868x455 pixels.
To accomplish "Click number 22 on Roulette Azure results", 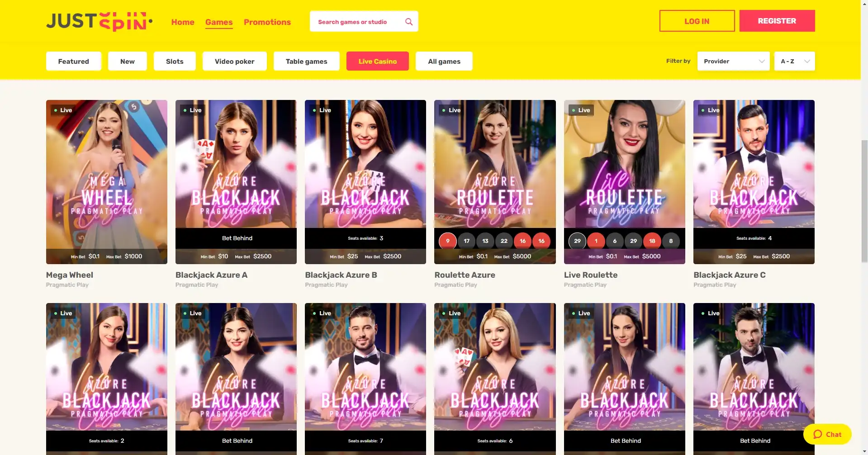I will point(504,241).
